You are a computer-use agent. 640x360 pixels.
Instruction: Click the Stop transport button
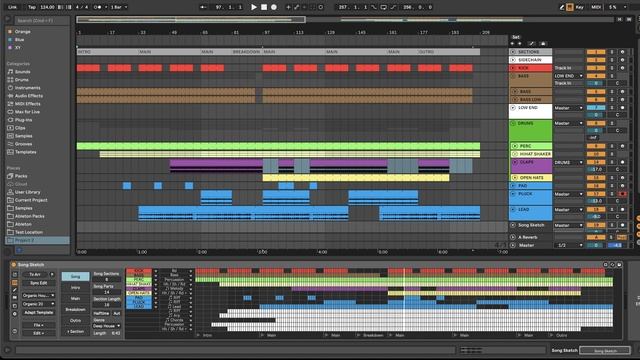coord(264,7)
